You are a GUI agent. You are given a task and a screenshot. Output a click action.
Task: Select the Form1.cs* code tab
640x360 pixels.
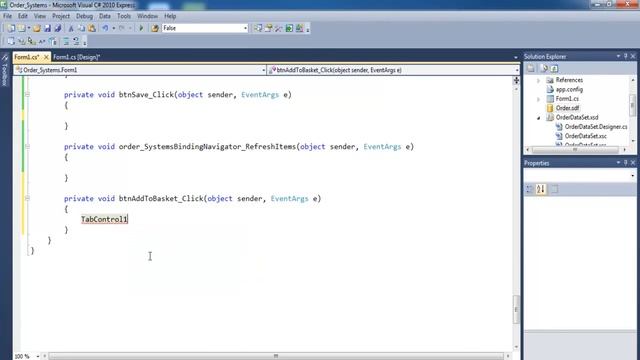(x=27, y=57)
